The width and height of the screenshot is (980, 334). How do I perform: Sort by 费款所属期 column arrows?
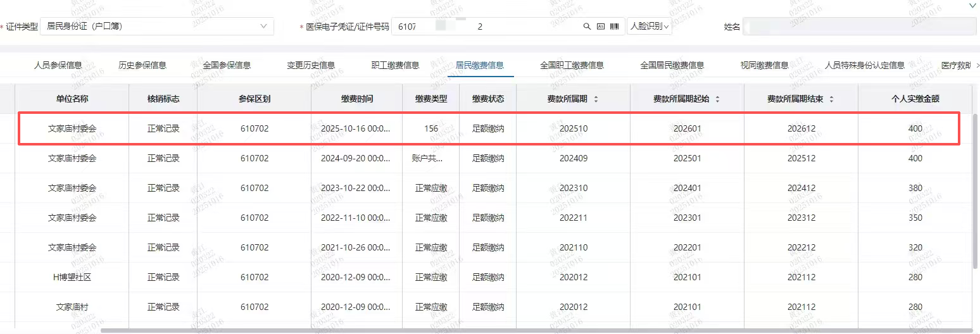[x=596, y=99]
